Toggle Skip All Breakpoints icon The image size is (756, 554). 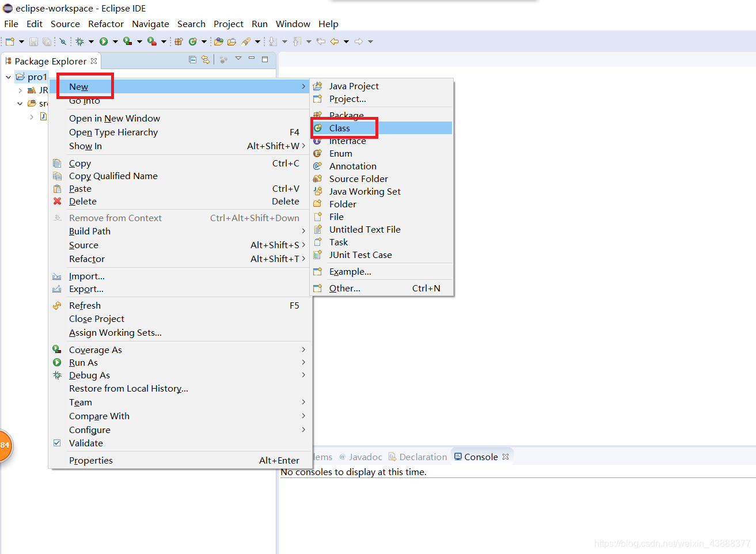coord(63,41)
